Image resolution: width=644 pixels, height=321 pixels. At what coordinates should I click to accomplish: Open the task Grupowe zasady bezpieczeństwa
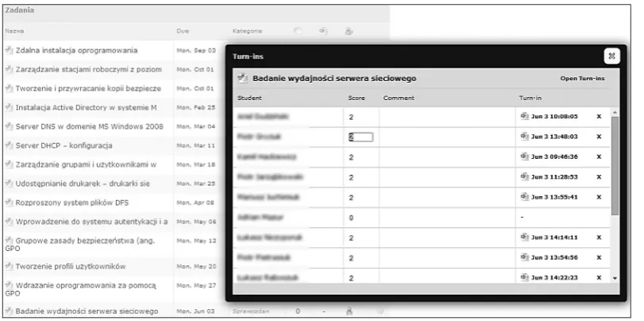point(80,245)
